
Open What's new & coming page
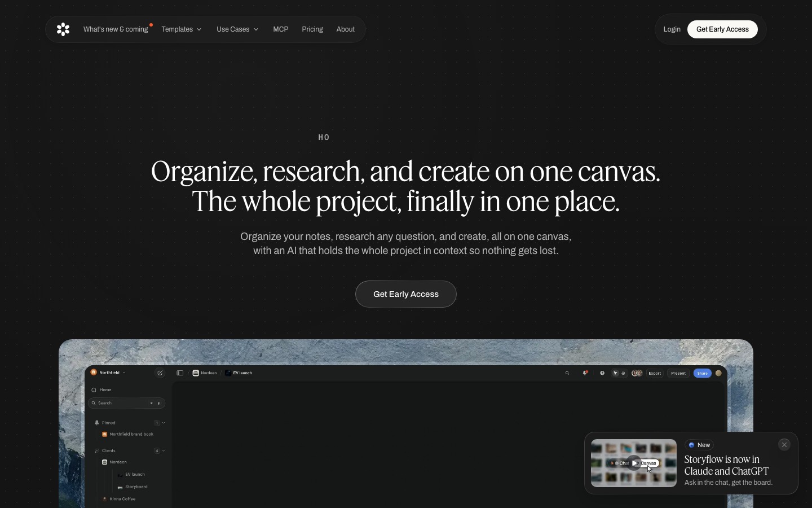(116, 29)
